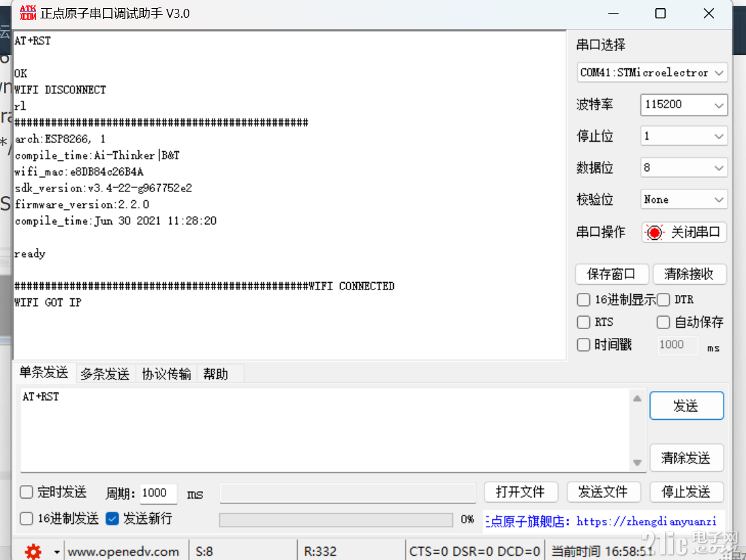The image size is (746, 560).
Task: Uncheck 发送新行 send newline checkbox
Action: click(x=112, y=518)
